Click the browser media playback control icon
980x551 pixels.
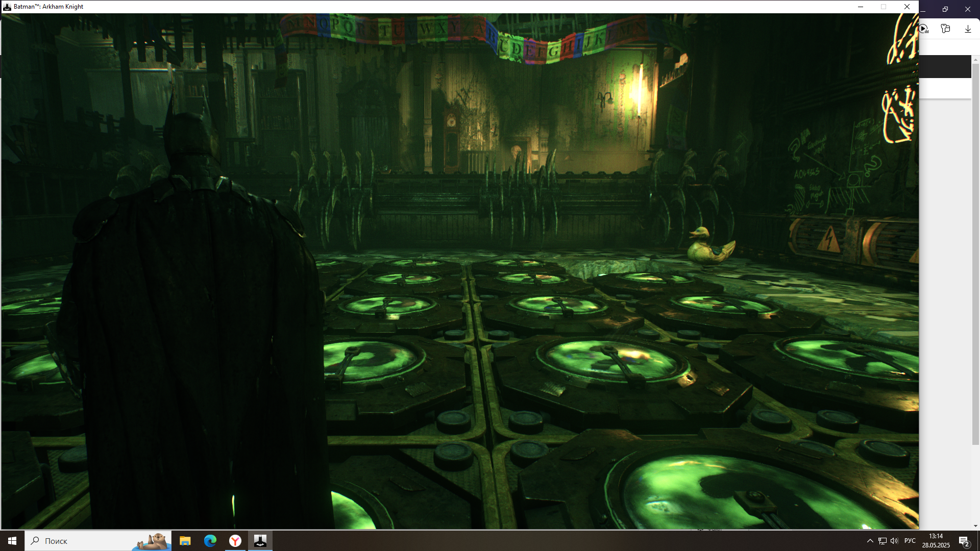pos(924,29)
